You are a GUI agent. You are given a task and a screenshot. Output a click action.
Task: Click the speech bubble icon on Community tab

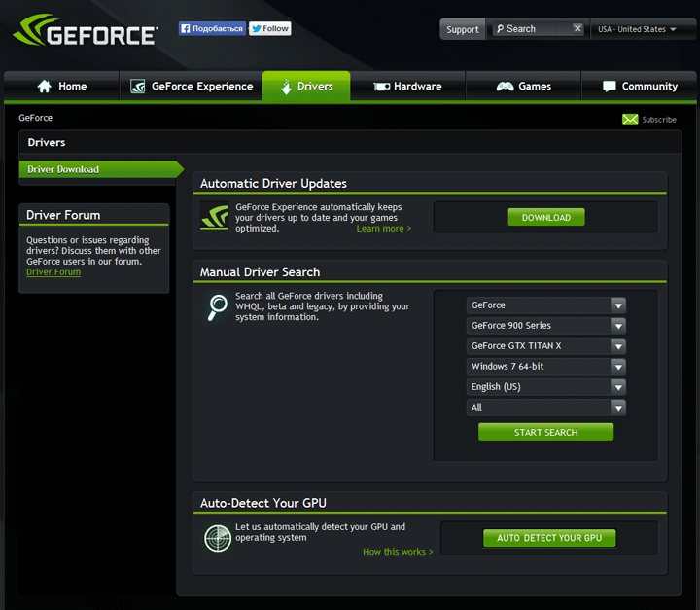[x=610, y=87]
